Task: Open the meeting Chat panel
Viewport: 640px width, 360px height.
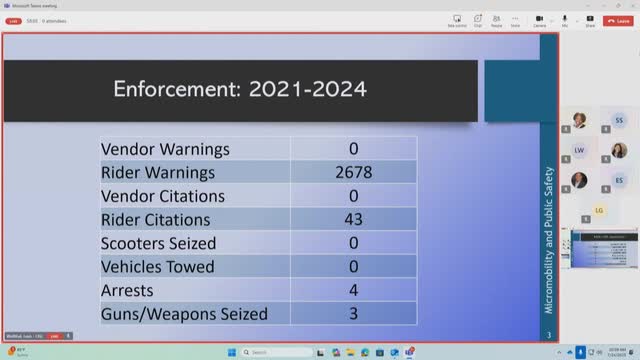Action: pyautogui.click(x=478, y=21)
